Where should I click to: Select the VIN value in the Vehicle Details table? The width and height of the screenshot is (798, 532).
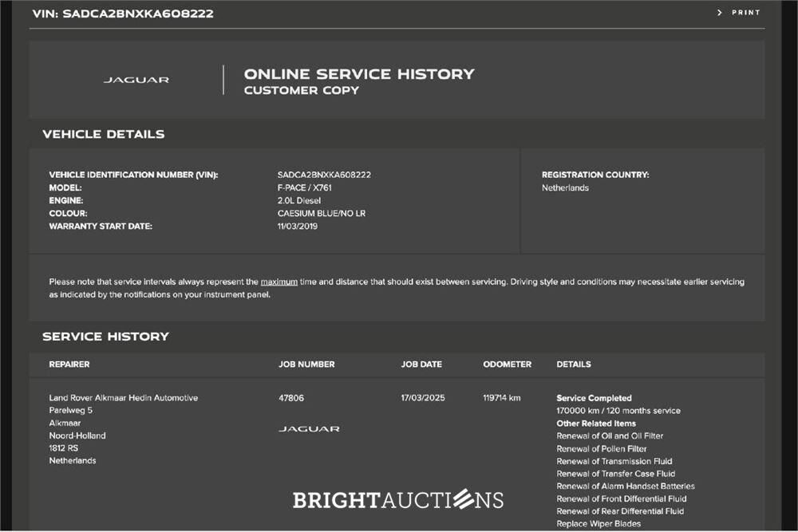[324, 175]
